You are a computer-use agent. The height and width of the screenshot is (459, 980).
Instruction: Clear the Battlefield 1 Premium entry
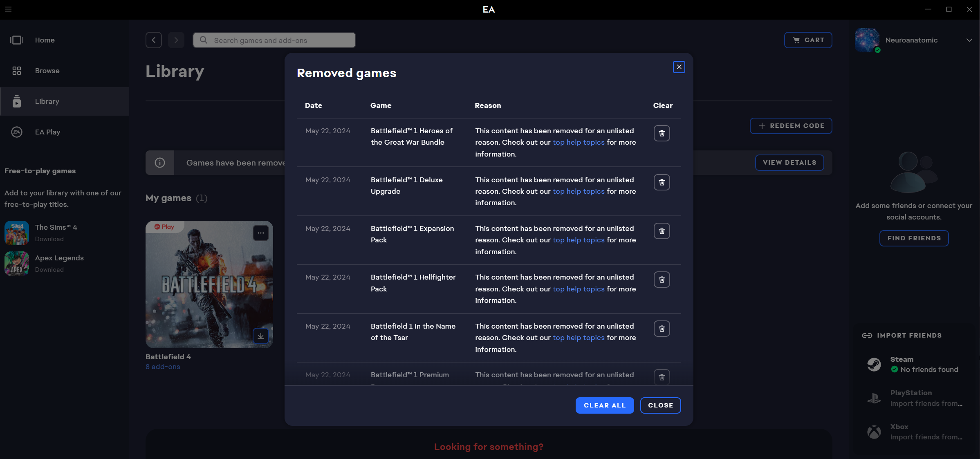point(662,377)
